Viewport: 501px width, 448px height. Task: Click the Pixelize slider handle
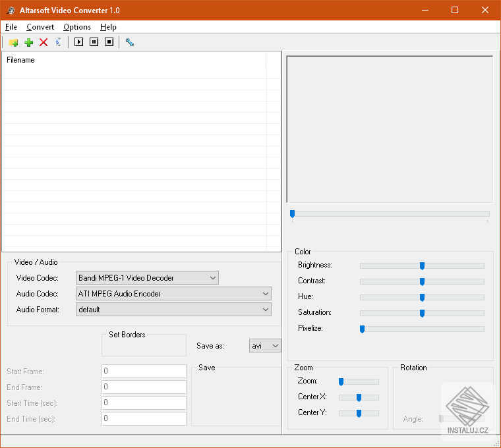point(362,329)
